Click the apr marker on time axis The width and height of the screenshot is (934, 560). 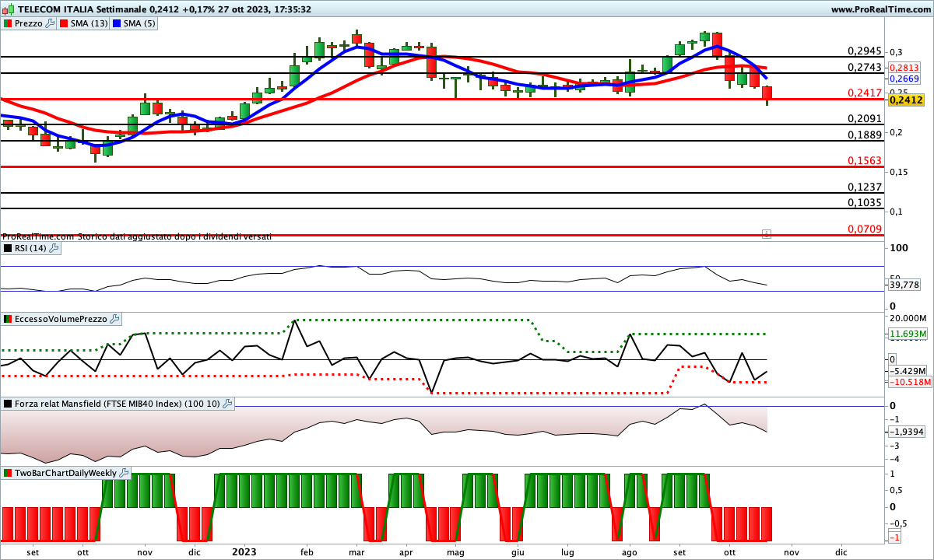tap(406, 551)
